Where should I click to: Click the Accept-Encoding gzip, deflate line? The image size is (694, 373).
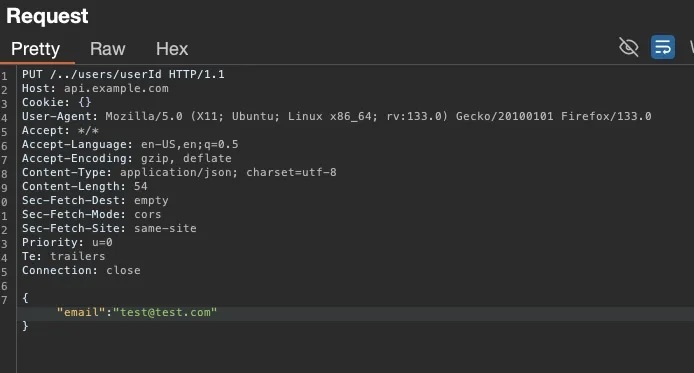point(127,158)
